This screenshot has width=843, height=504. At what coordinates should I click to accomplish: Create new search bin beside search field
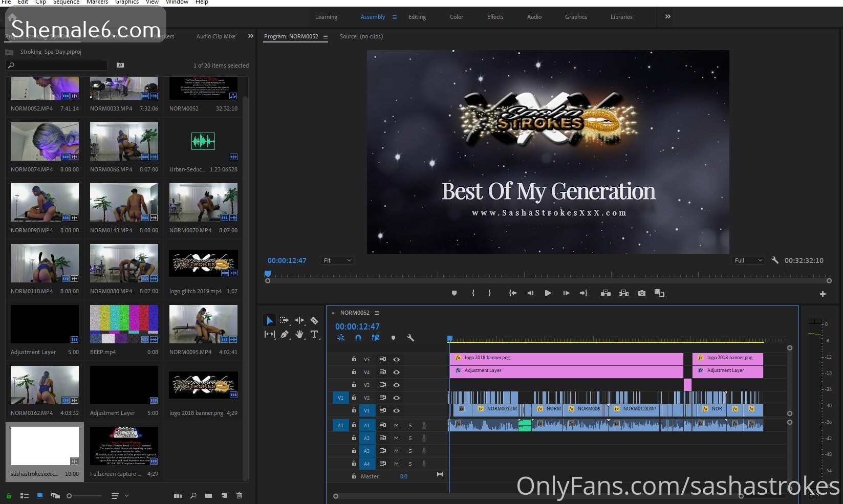click(120, 65)
